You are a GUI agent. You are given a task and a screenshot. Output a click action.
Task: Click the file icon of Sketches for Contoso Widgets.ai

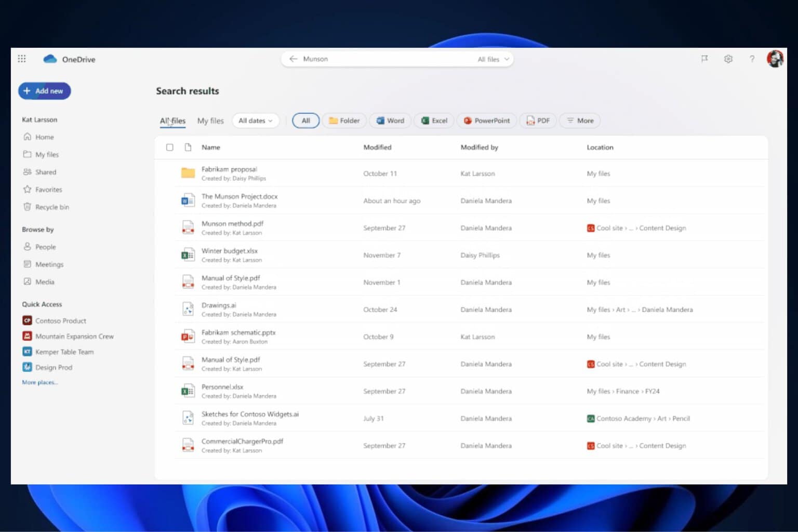tap(188, 418)
